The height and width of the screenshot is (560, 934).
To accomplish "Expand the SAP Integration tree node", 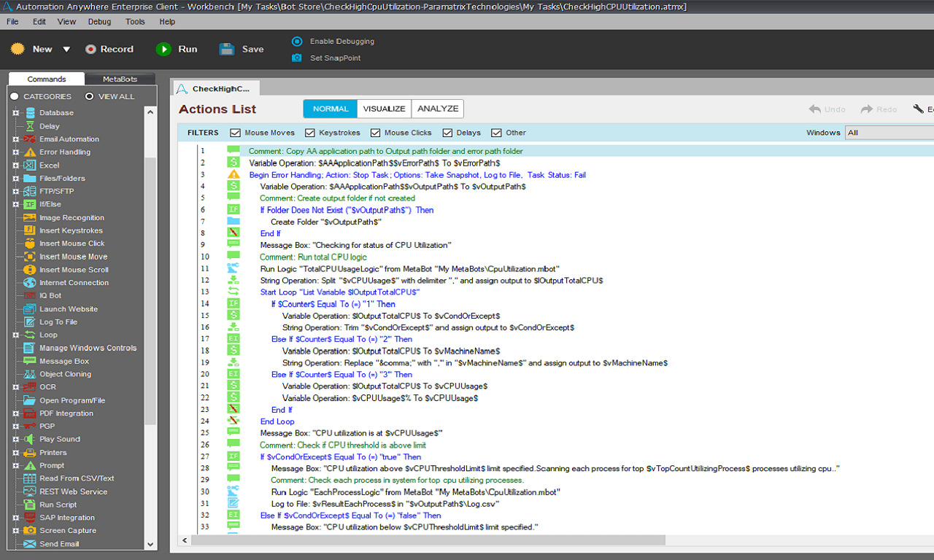I will tap(15, 518).
